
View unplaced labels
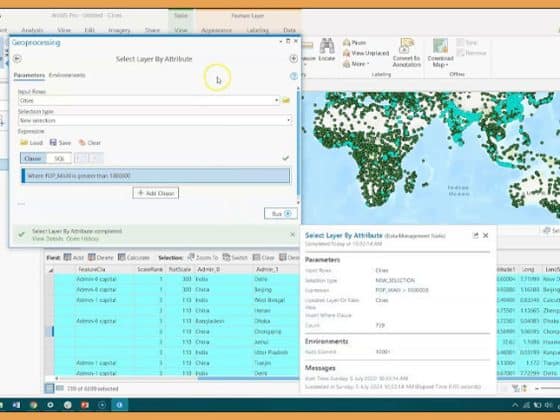(366, 53)
